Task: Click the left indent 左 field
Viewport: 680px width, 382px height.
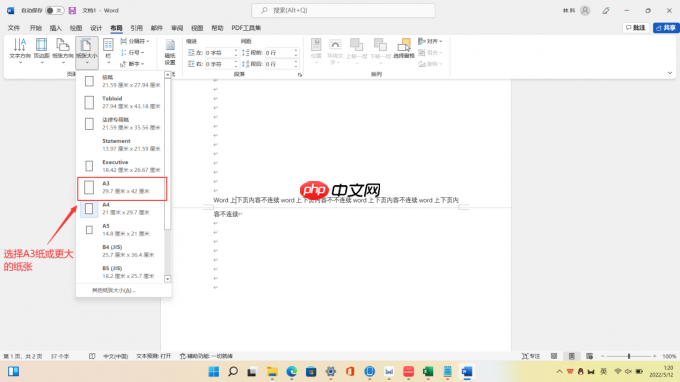Action: click(221, 52)
